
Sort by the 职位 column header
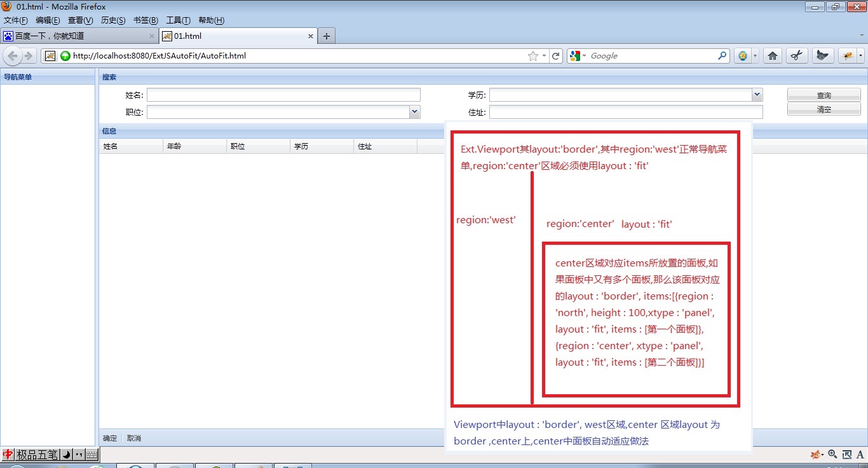click(x=258, y=146)
